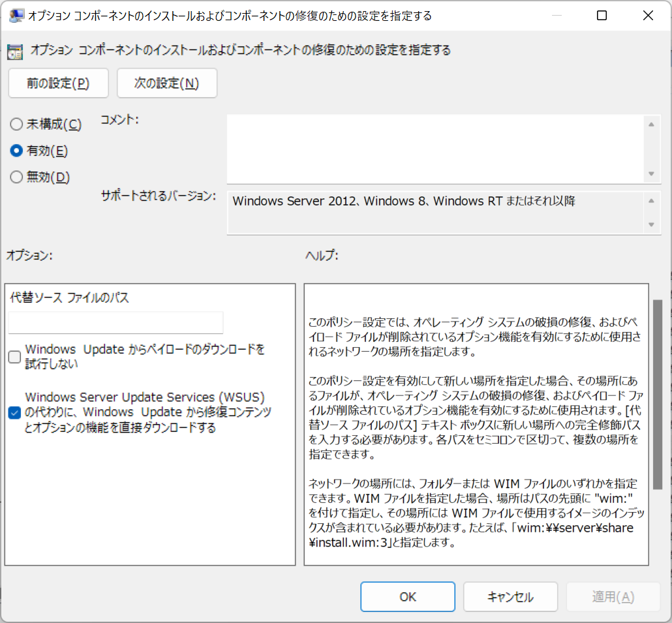Click the キャンセル button
Screen dimensions: 672x623
click(x=510, y=596)
